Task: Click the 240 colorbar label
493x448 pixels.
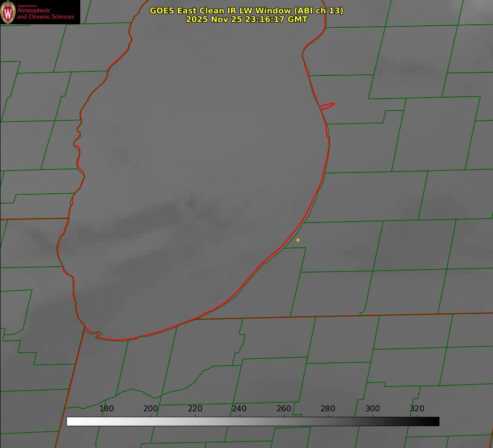Action: (239, 408)
